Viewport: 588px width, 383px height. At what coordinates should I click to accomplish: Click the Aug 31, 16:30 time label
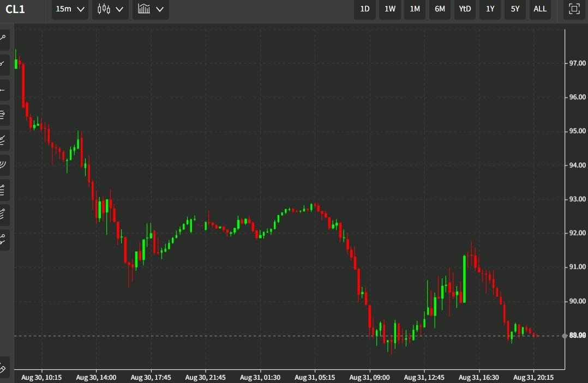click(x=479, y=378)
